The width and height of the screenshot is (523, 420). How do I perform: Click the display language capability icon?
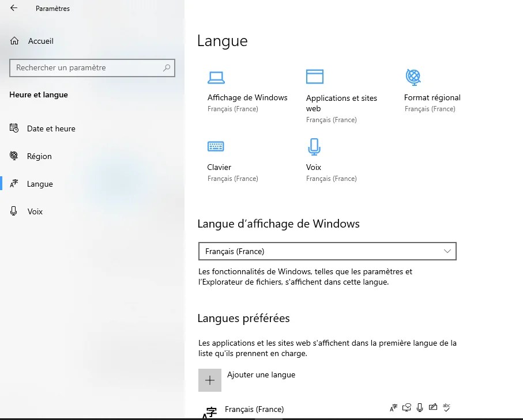393,407
